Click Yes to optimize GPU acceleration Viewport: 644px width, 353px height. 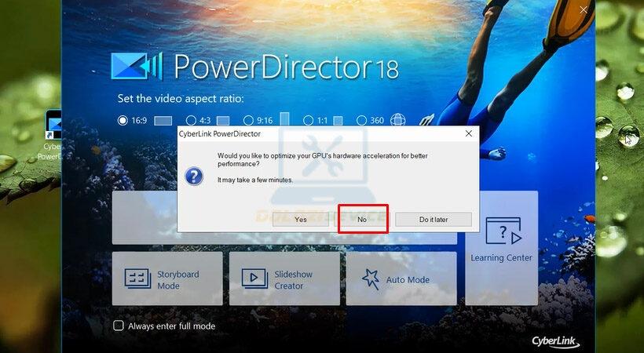tap(301, 220)
